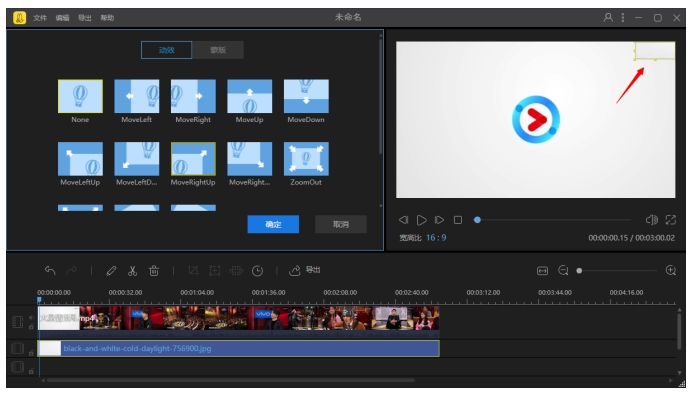Open the mosaic tool icon
The height and width of the screenshot is (394, 690).
pos(236,271)
